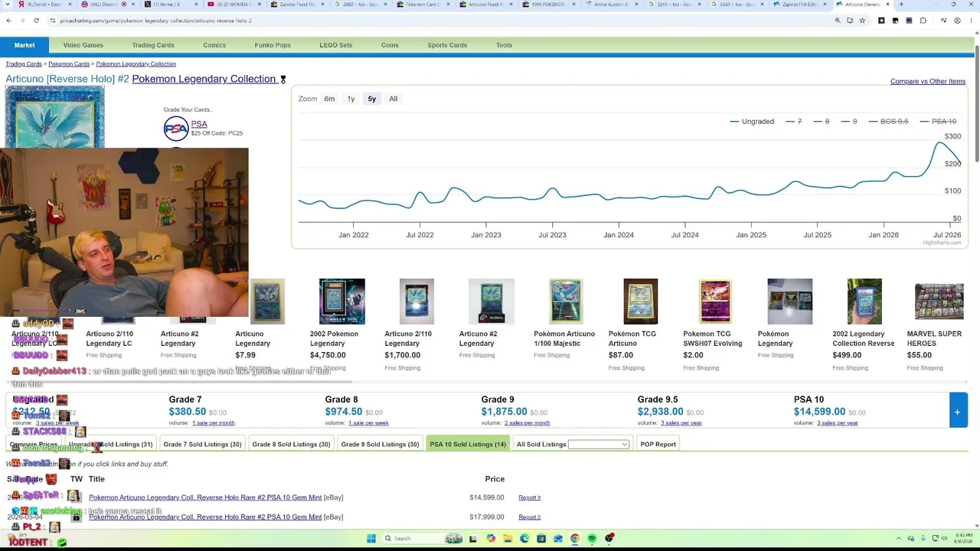
Task: Open the $1,700.00 Articuno 2/110 listing thumbnail
Action: click(x=416, y=302)
